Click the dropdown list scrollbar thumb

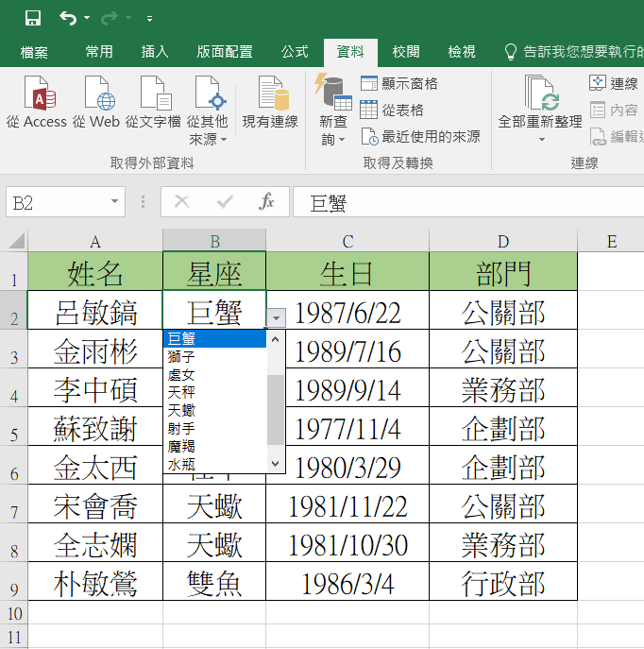tap(276, 410)
